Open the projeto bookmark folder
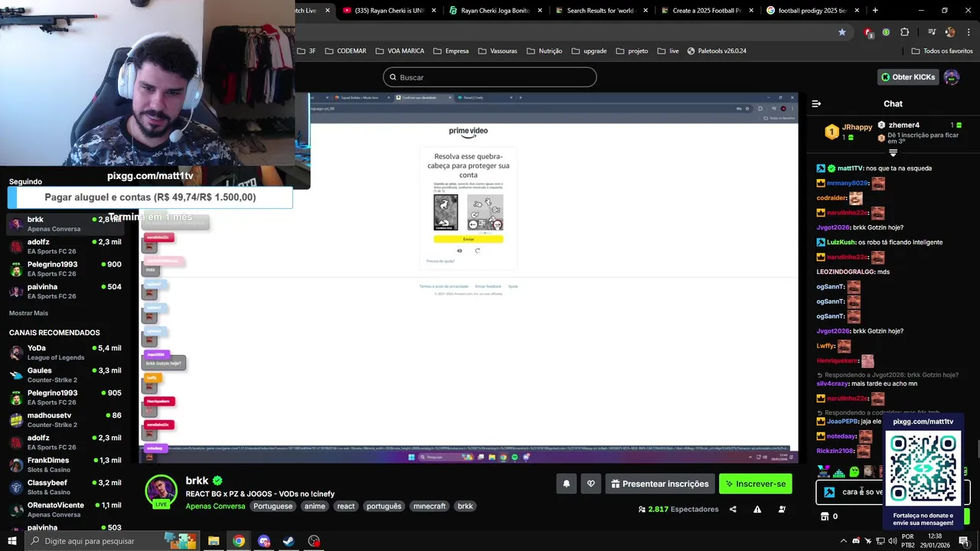 pos(632,51)
